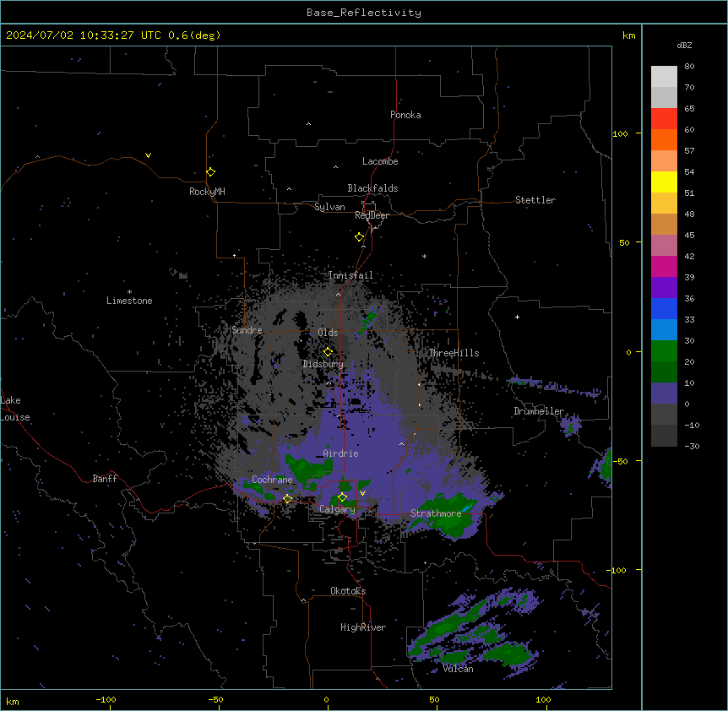Click the Didsbury town label
The height and width of the screenshot is (711, 728).
323,364
